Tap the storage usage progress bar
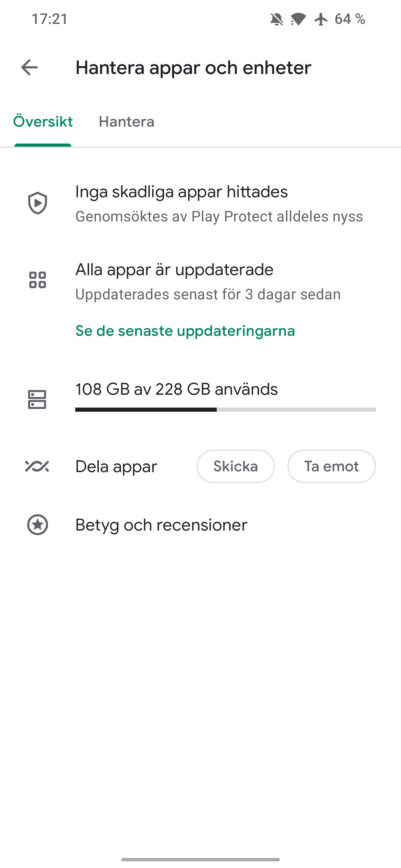The image size is (401, 868). pyautogui.click(x=225, y=410)
